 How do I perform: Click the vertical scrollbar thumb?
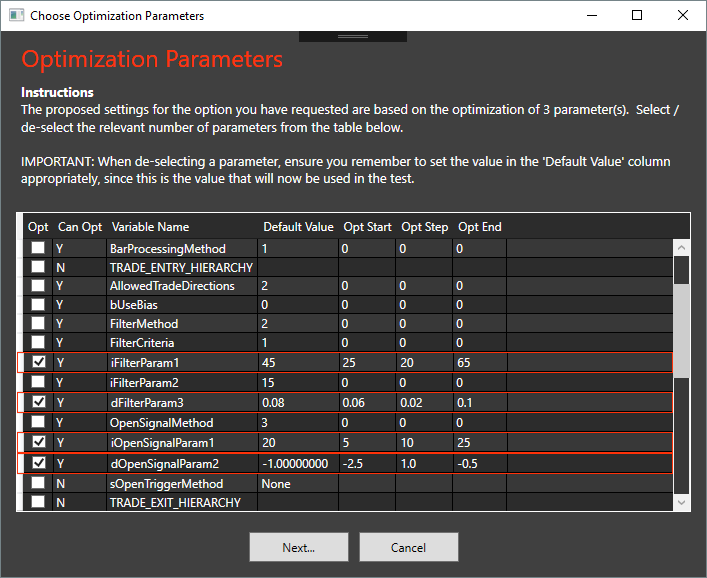(x=681, y=330)
